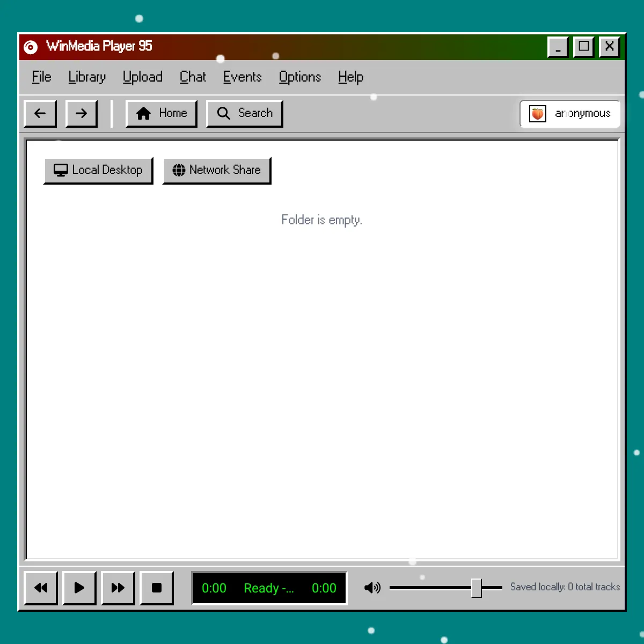This screenshot has width=644, height=644.
Task: Click the volume slider handle
Action: tap(477, 588)
